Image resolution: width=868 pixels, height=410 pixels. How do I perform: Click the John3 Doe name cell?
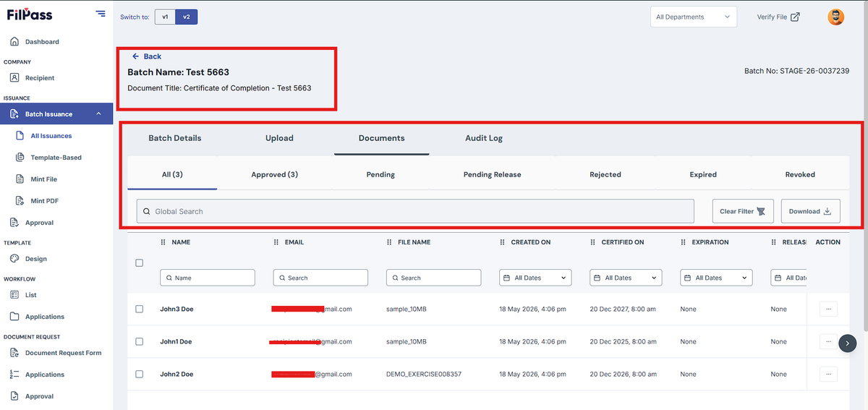click(x=176, y=309)
